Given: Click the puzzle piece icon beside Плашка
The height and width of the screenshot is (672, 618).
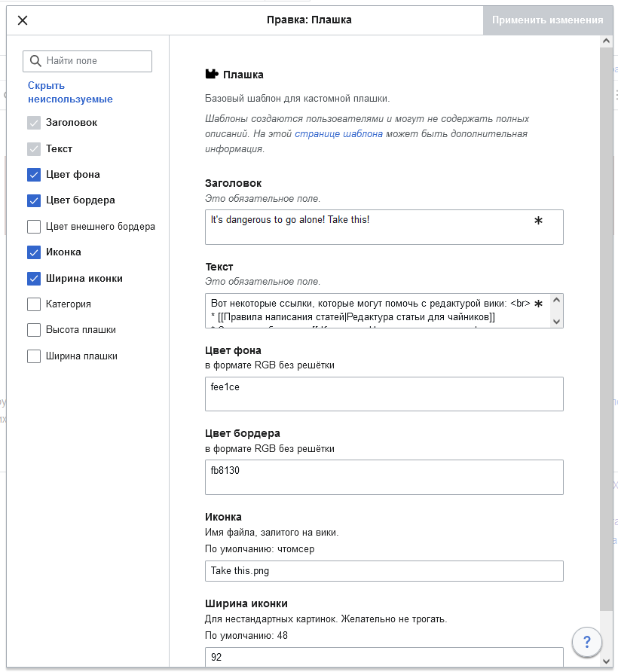Looking at the screenshot, I should tap(212, 75).
